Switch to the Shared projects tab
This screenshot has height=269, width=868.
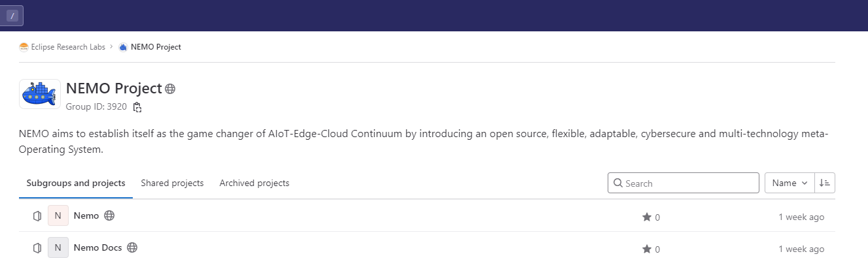pyautogui.click(x=172, y=183)
